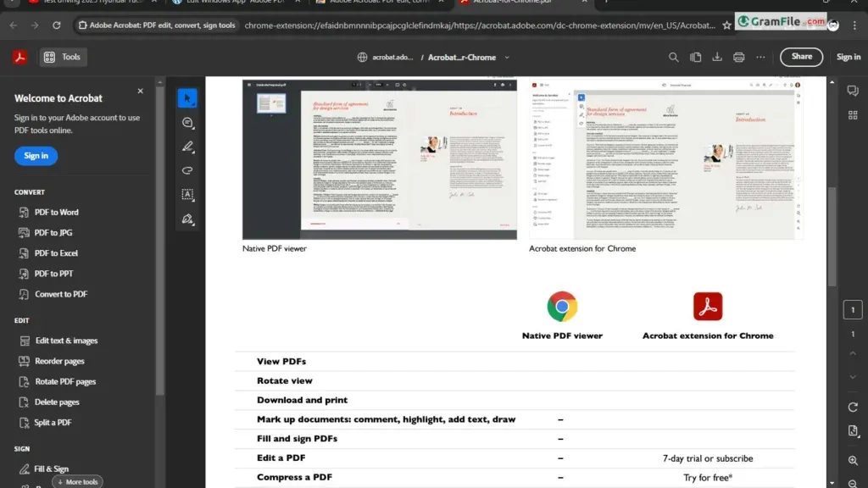Click the 'Fill and sign PDFs' row label
868x488 pixels.
[297, 439]
